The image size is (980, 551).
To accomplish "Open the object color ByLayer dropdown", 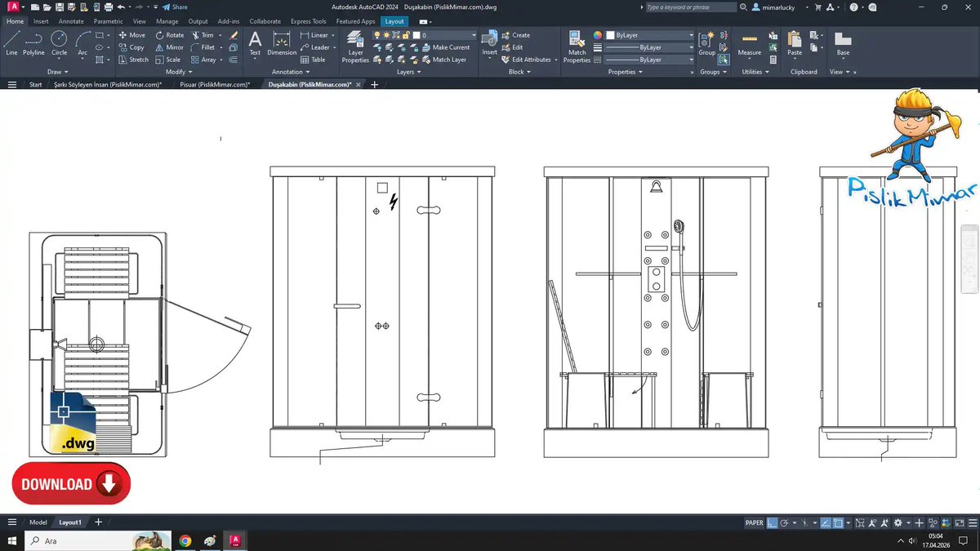I will tap(690, 35).
